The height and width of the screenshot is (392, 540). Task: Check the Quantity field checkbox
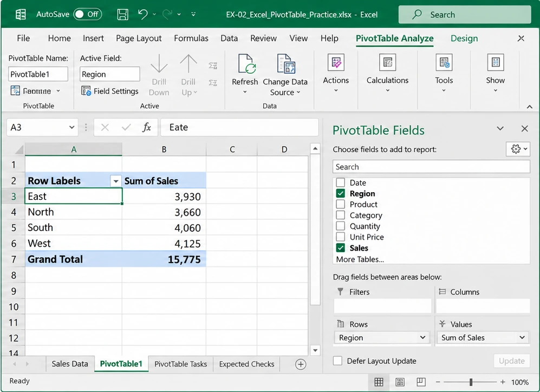[x=340, y=226]
